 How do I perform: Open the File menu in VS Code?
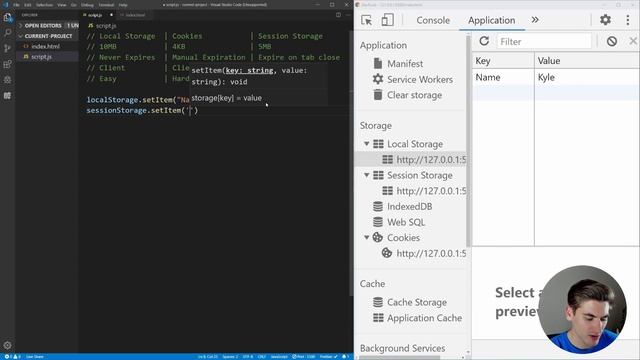(x=16, y=5)
